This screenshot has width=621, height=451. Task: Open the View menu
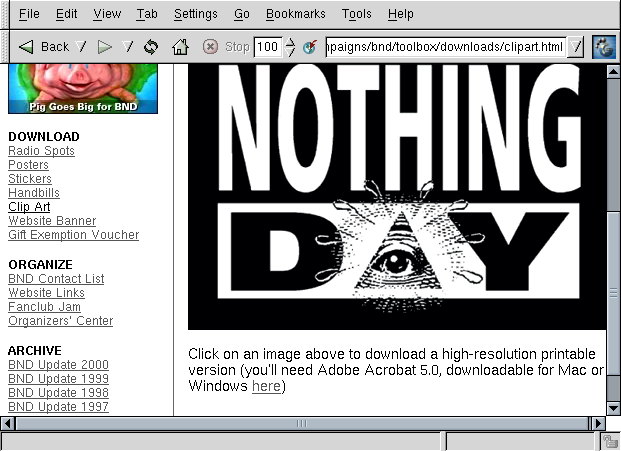click(107, 14)
